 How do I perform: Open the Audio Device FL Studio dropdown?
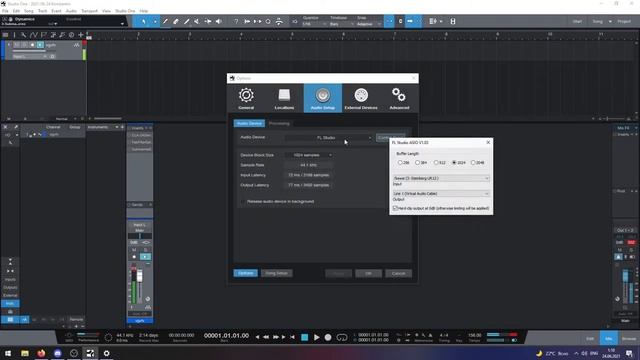tap(329, 138)
